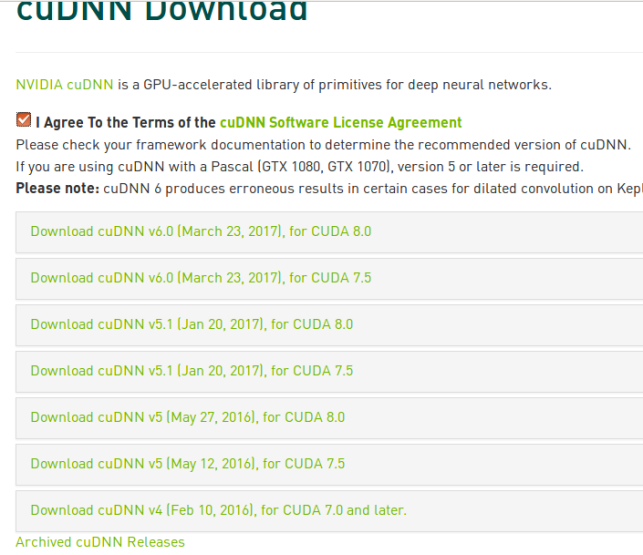Screen dimensions: 643x555
Task: Open the Archived cuDNN Releases link
Action: 100,542
